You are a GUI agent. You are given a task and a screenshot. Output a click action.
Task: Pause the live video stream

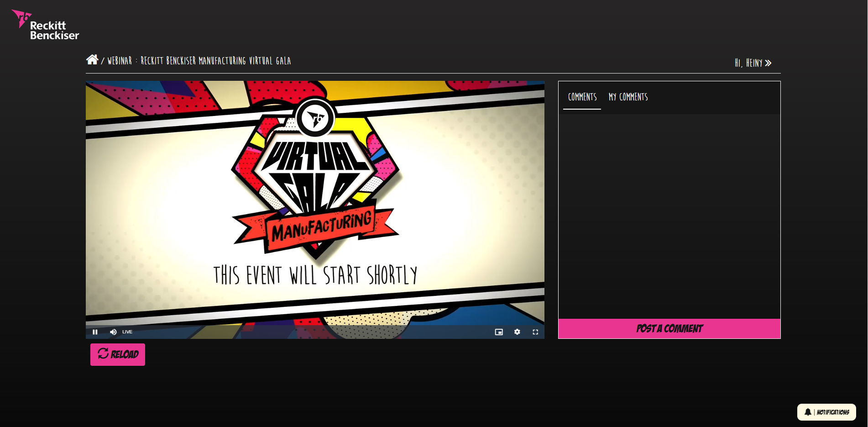tap(95, 332)
